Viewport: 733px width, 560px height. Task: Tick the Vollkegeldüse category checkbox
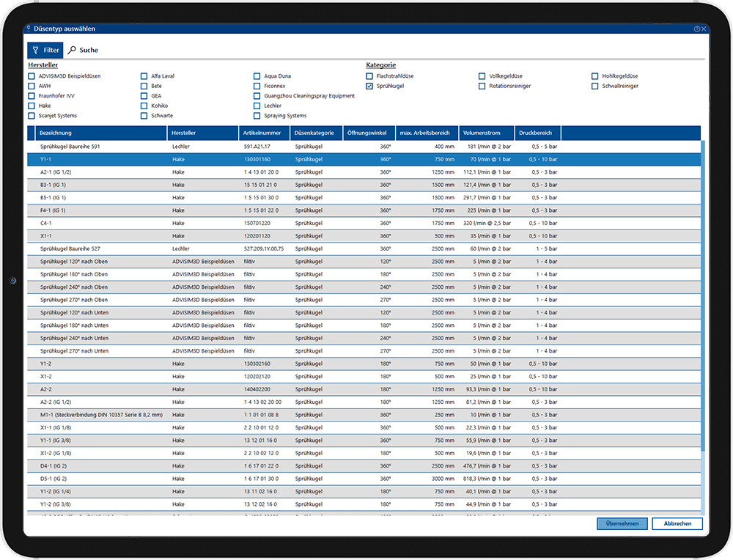pos(482,76)
